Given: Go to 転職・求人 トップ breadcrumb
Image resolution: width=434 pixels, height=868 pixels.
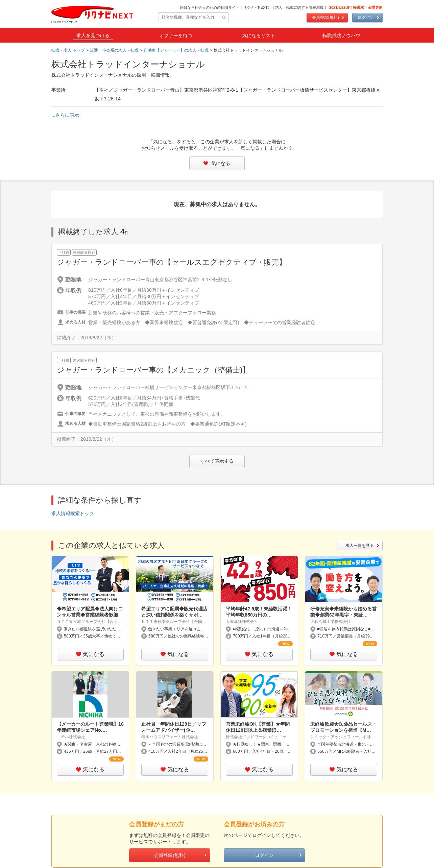Looking at the screenshot, I should coord(68,50).
